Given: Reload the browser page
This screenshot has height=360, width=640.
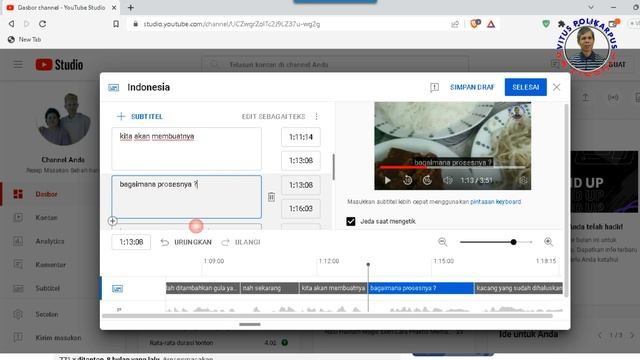Looking at the screenshot, I should coord(42,24).
